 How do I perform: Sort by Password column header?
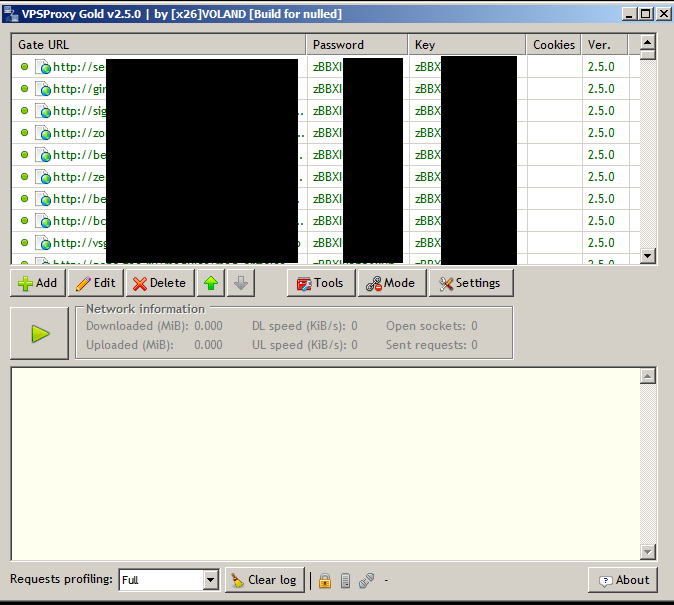point(357,45)
